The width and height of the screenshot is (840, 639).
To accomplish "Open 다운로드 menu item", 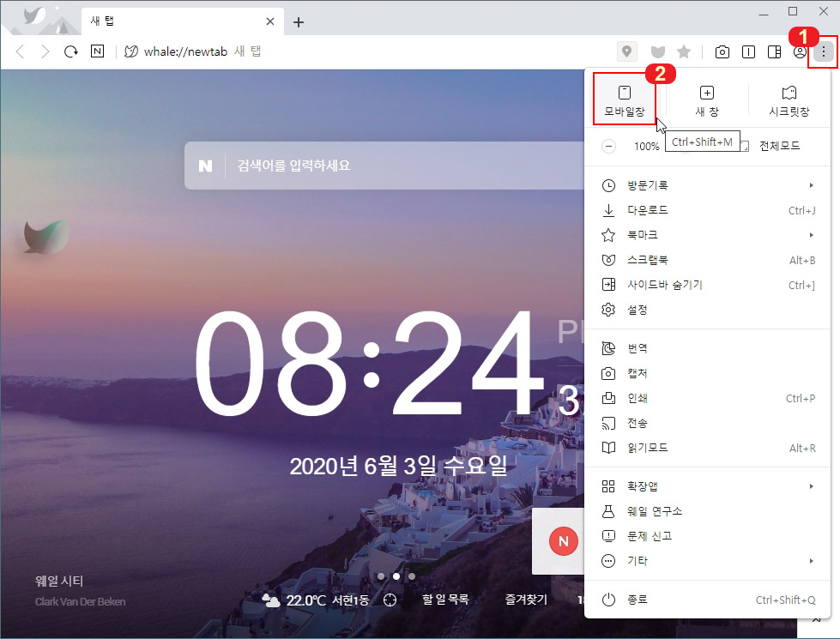I will click(708, 210).
